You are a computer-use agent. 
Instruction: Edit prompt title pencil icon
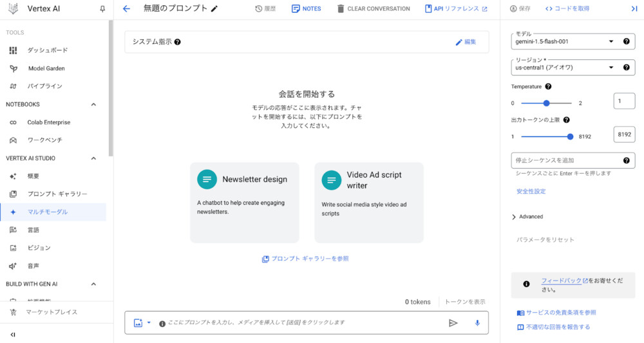[214, 8]
